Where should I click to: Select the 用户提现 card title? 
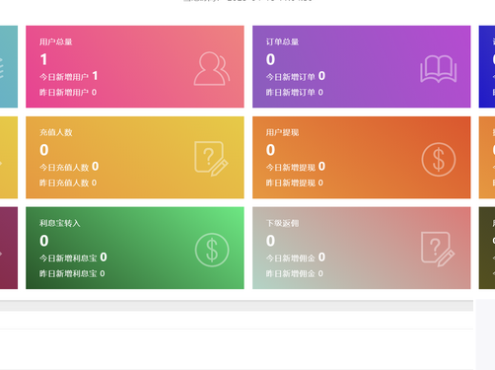(x=282, y=132)
